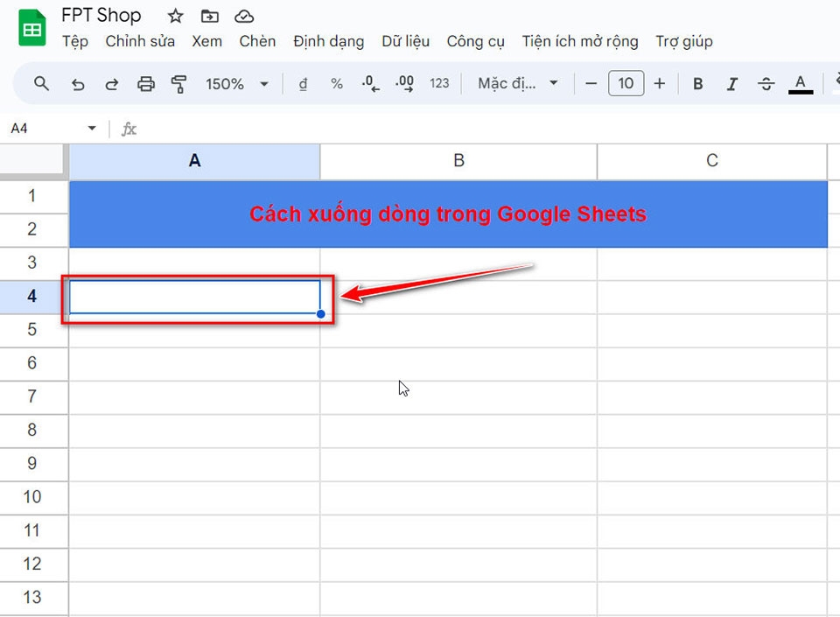
Task: Toggle strikethrough formatting
Action: pyautogui.click(x=765, y=83)
